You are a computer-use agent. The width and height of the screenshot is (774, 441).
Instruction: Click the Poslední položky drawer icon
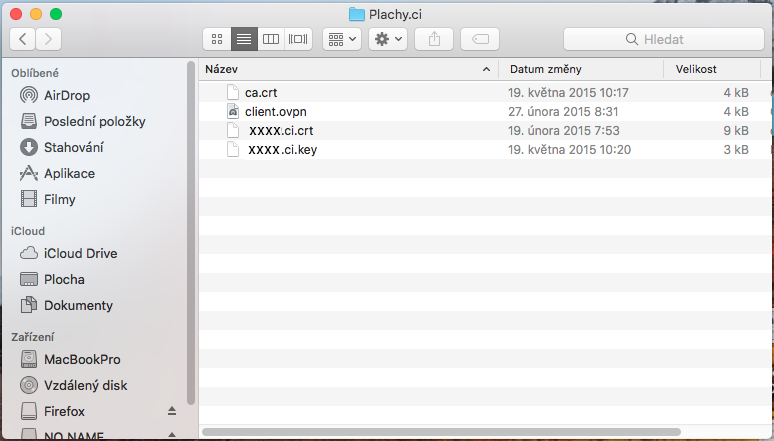[29, 121]
